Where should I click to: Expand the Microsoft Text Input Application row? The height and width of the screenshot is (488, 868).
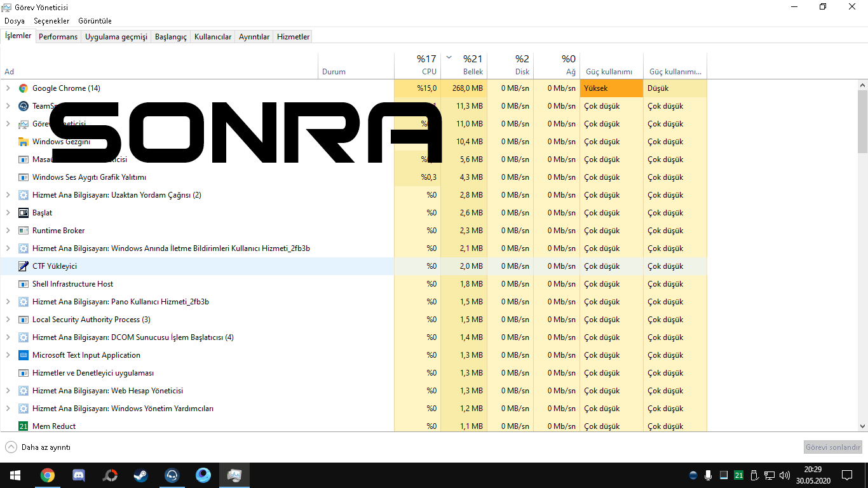[8, 355]
